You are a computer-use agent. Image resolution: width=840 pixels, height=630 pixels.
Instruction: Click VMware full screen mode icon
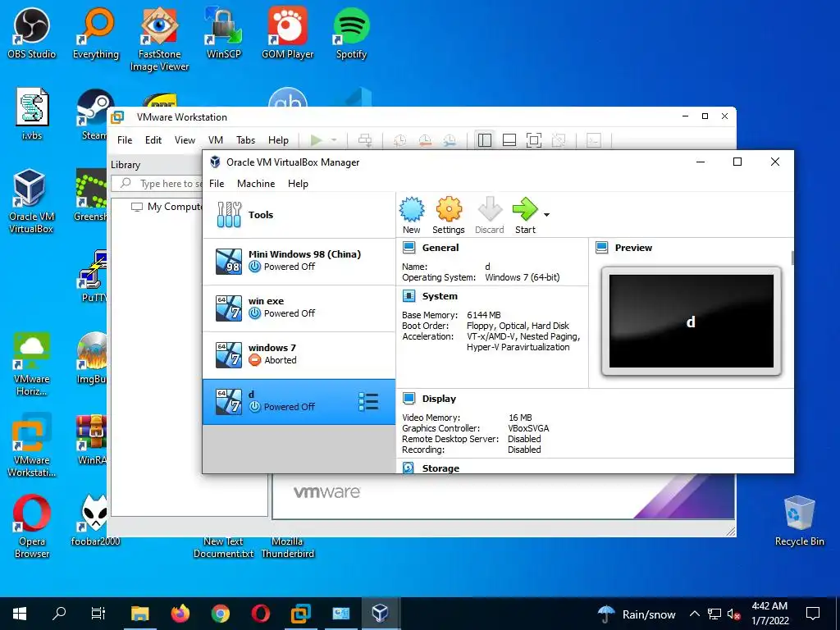(534, 140)
